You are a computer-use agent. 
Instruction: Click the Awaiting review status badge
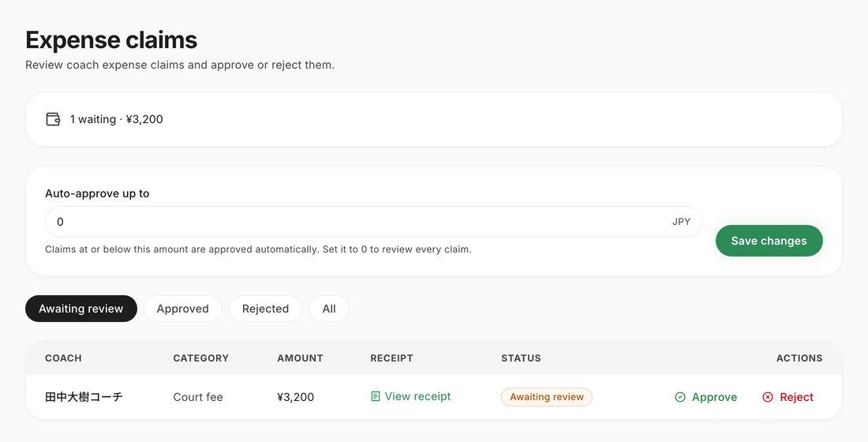(x=546, y=397)
